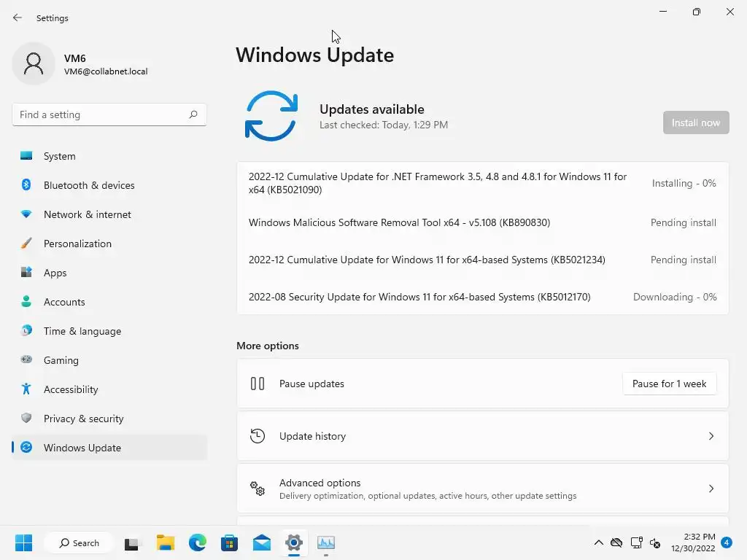Launch Microsoft Edge from the taskbar
This screenshot has height=560, width=747.
pos(197,542)
